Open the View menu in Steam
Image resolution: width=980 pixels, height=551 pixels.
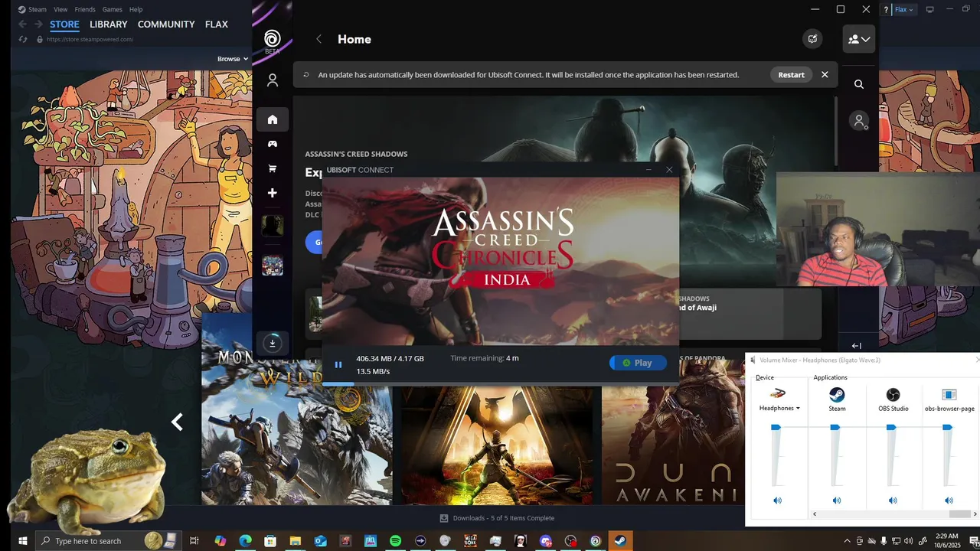pos(60,9)
